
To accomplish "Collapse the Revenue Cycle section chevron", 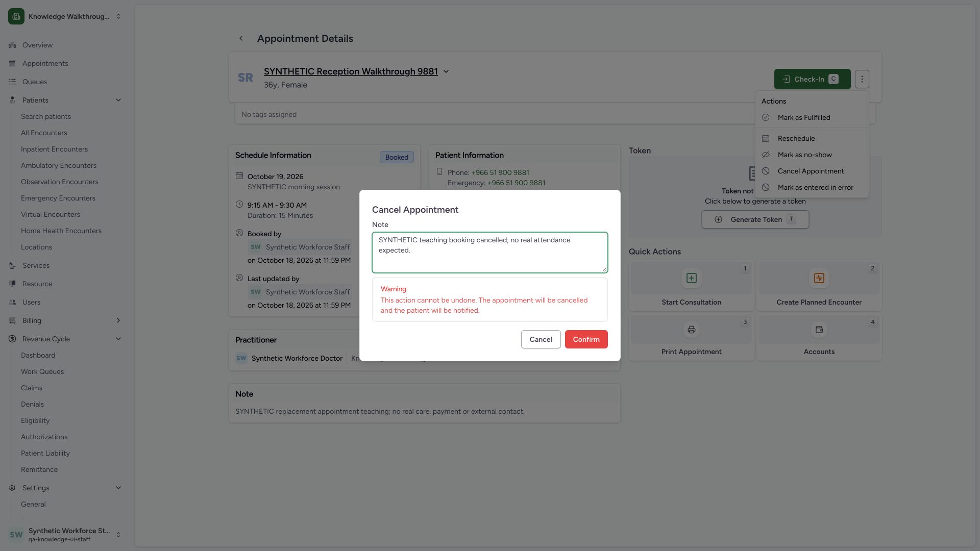I will [118, 339].
